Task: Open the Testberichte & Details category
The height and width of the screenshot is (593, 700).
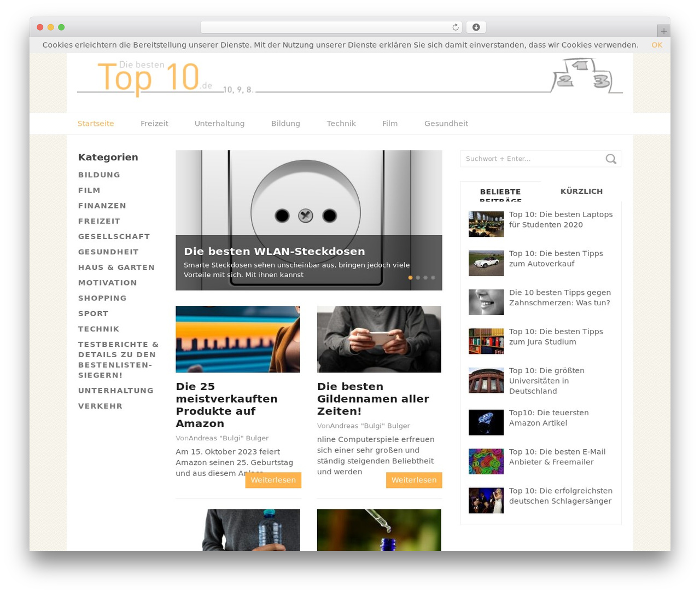Action: tap(119, 360)
